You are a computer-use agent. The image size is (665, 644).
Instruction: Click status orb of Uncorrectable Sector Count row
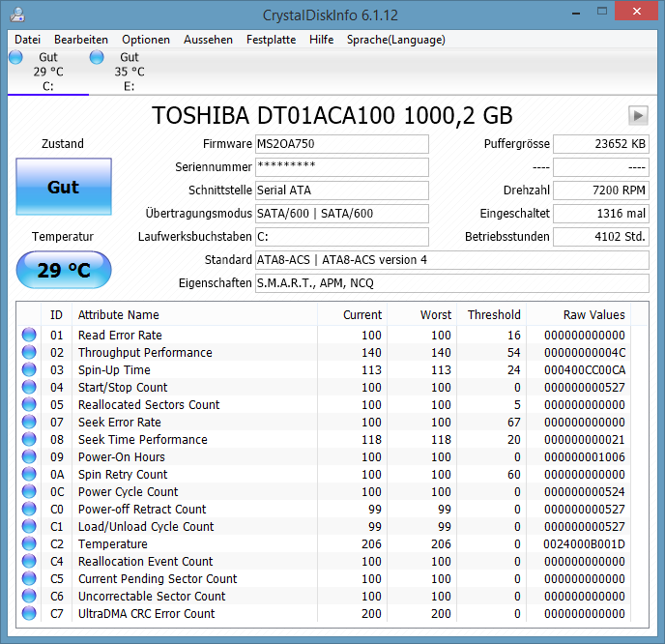(29, 596)
